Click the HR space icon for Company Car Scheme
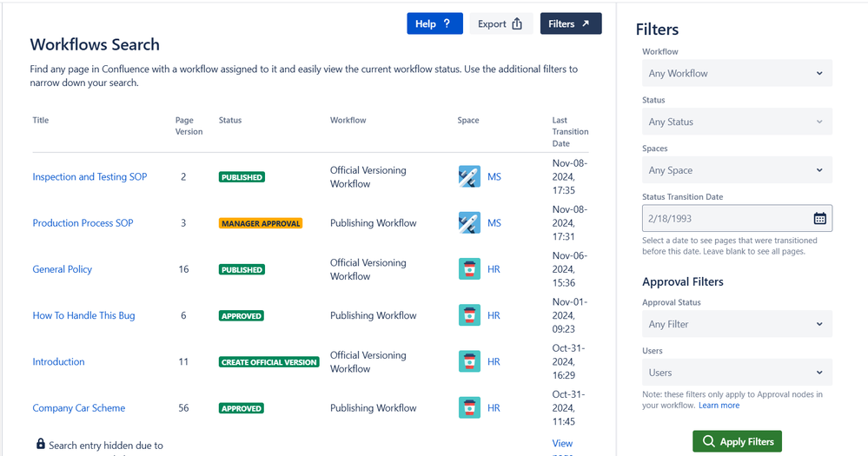The height and width of the screenshot is (456, 868). click(469, 408)
